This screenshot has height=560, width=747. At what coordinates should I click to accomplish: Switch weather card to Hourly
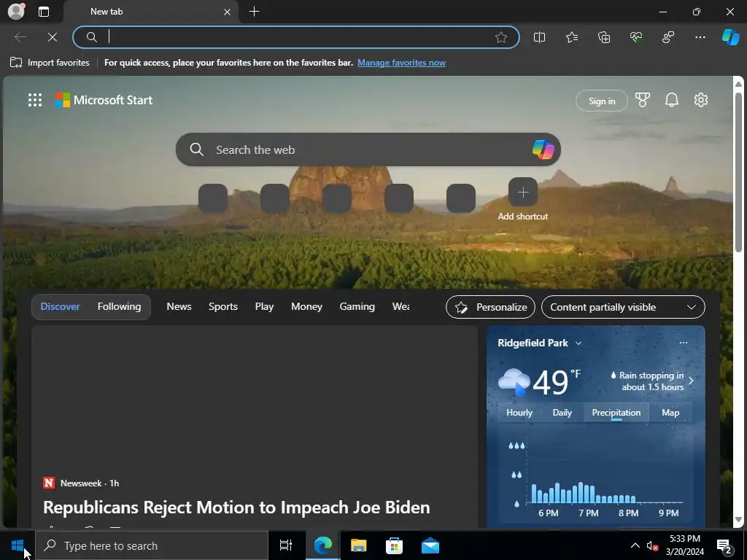click(x=519, y=413)
